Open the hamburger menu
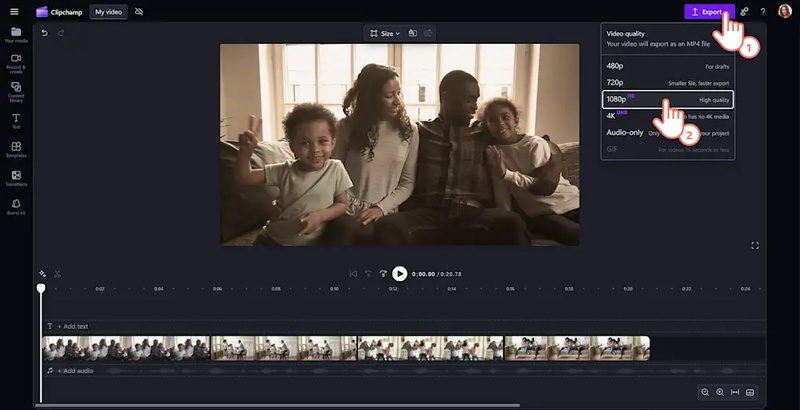Viewport: 800px width, 410px height. 14,12
